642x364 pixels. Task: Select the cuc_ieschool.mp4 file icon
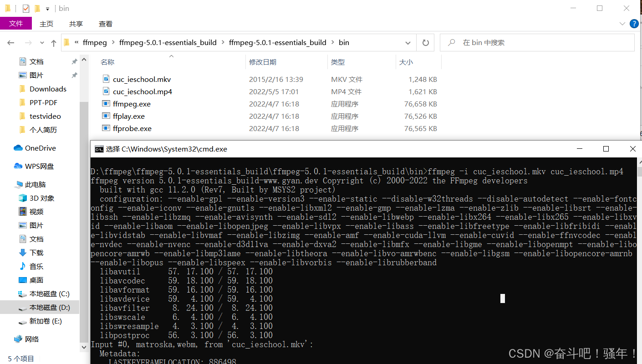pyautogui.click(x=106, y=91)
